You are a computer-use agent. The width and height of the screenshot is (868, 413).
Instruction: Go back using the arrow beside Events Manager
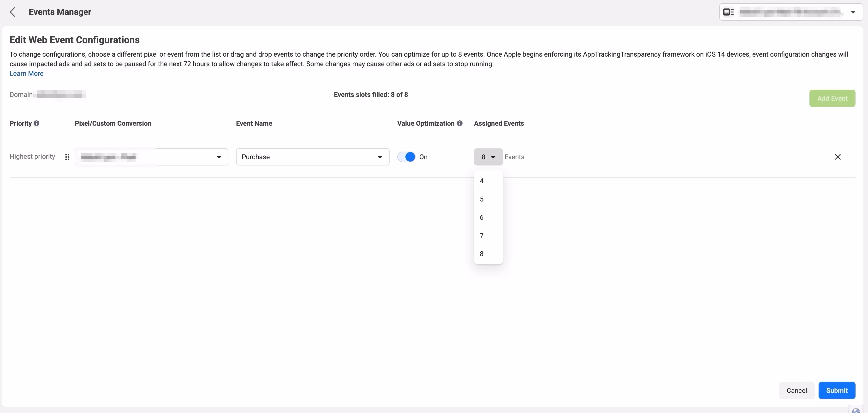point(13,12)
